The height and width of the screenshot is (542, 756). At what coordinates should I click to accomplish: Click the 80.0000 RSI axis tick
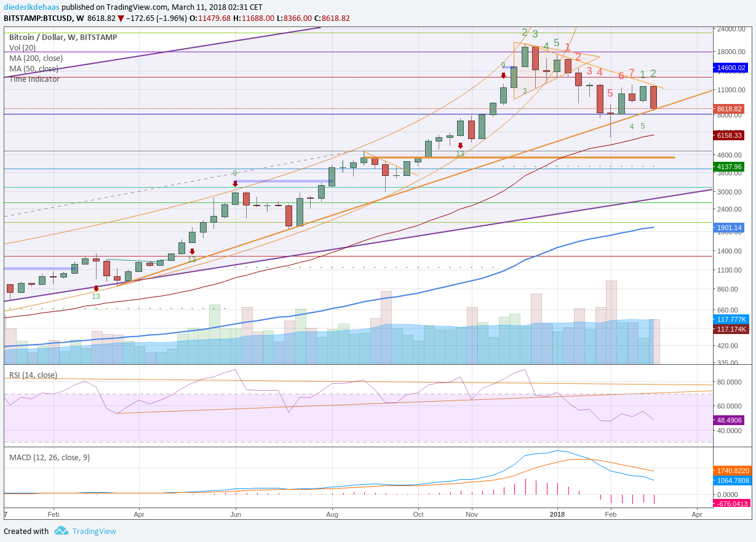730,382
